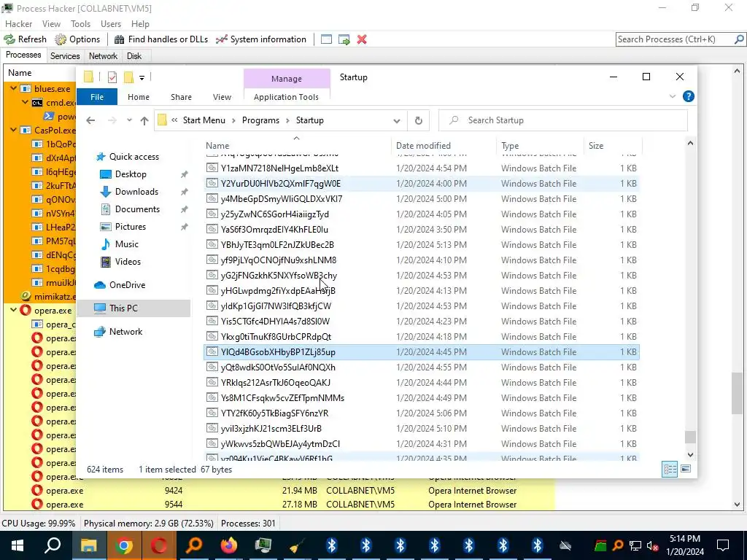Open recent locations dropdown
747x560 pixels.
coord(129,120)
